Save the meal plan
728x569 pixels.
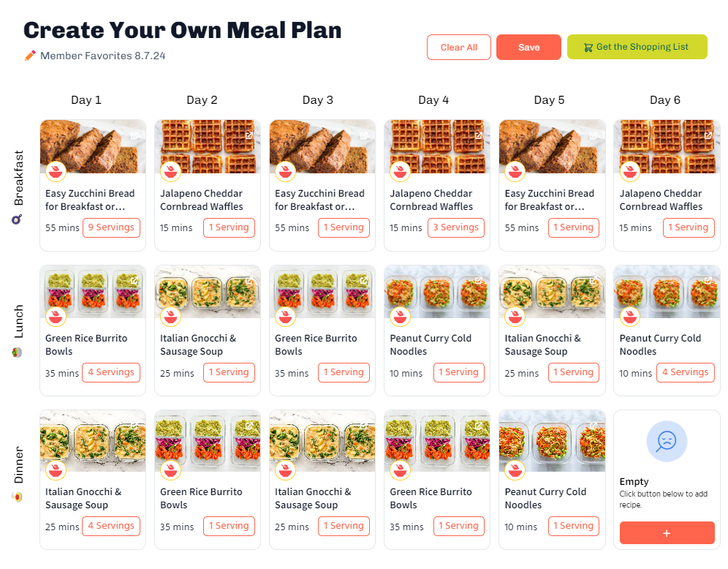tap(528, 48)
